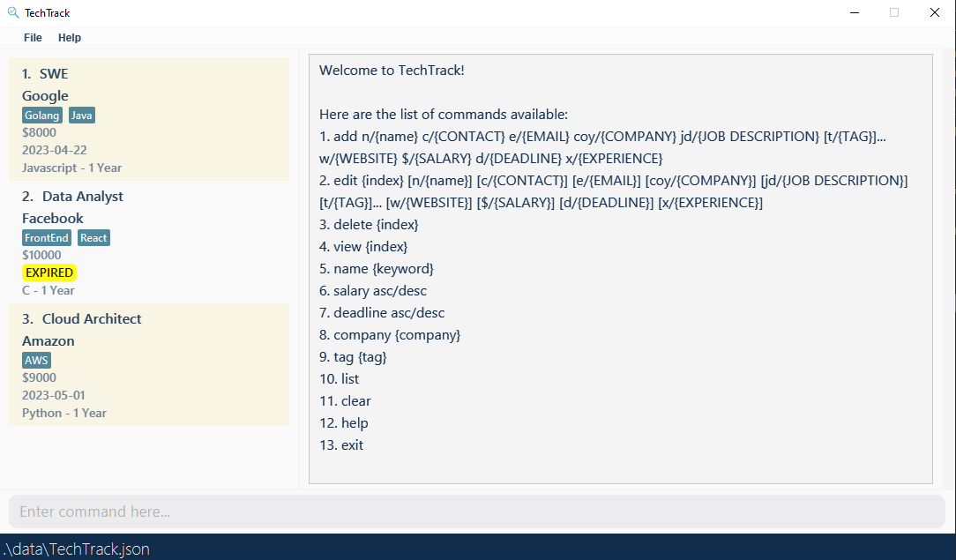The height and width of the screenshot is (560, 956).
Task: Close the TechTrack window
Action: (x=935, y=12)
